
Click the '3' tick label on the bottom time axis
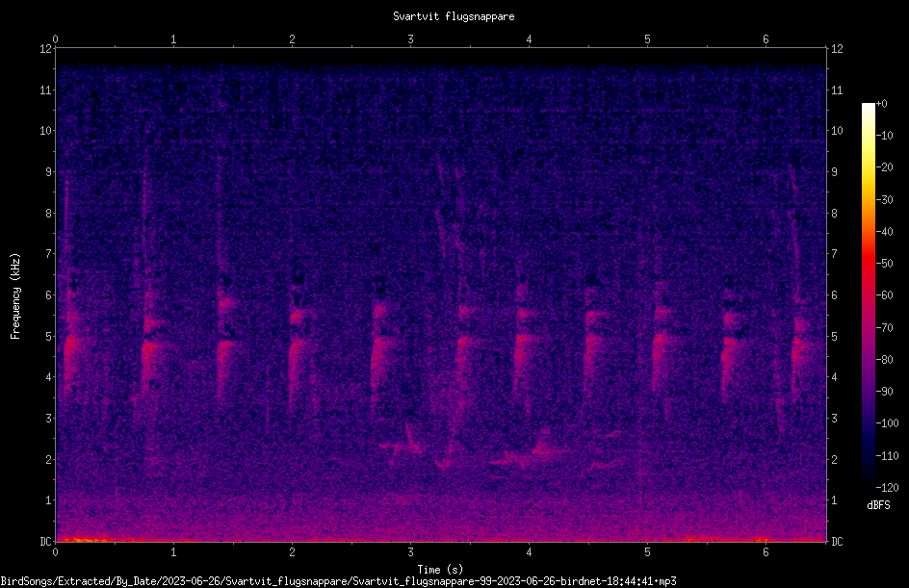click(x=410, y=552)
